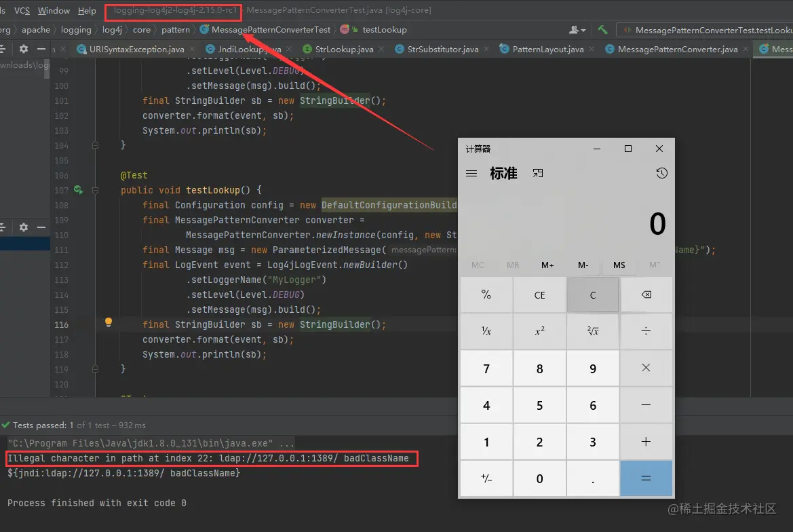The width and height of the screenshot is (793, 532).
Task: Click Calculator C clear key
Action: click(x=593, y=294)
